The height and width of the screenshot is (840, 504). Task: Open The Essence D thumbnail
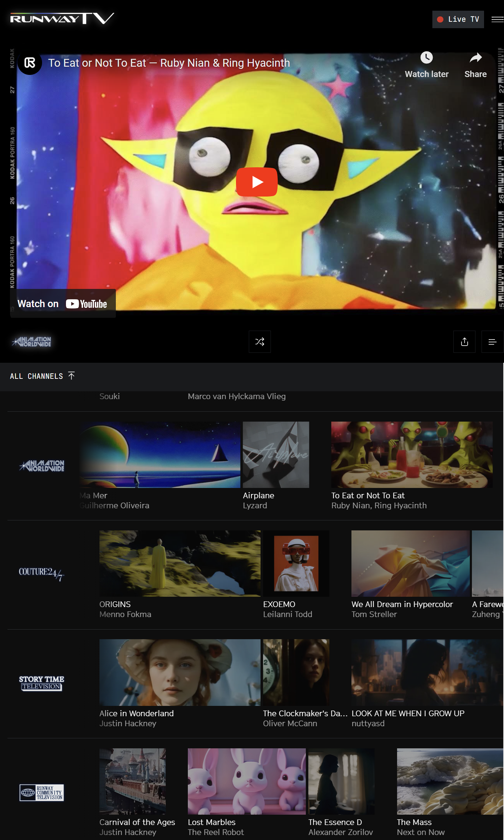coord(341,782)
